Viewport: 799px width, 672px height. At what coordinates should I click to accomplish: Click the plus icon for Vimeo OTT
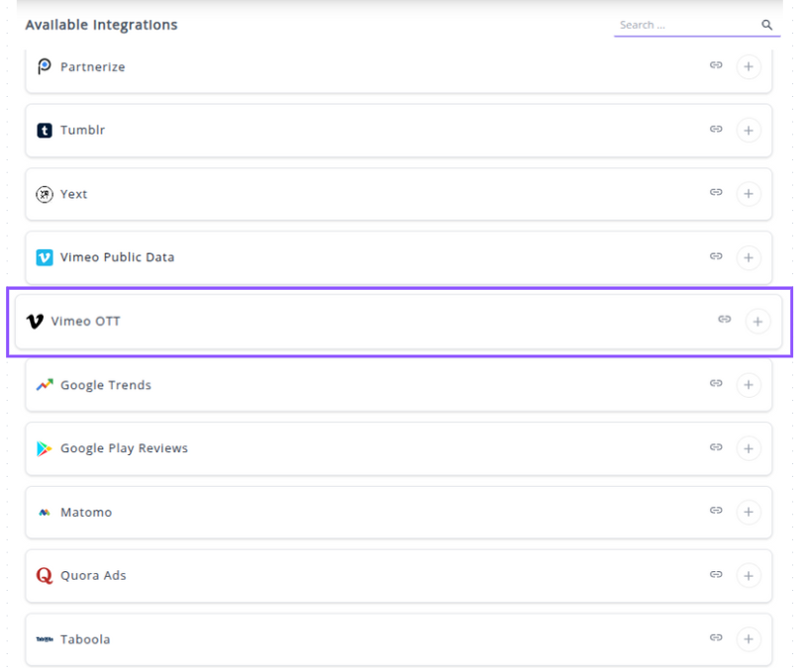coord(757,321)
